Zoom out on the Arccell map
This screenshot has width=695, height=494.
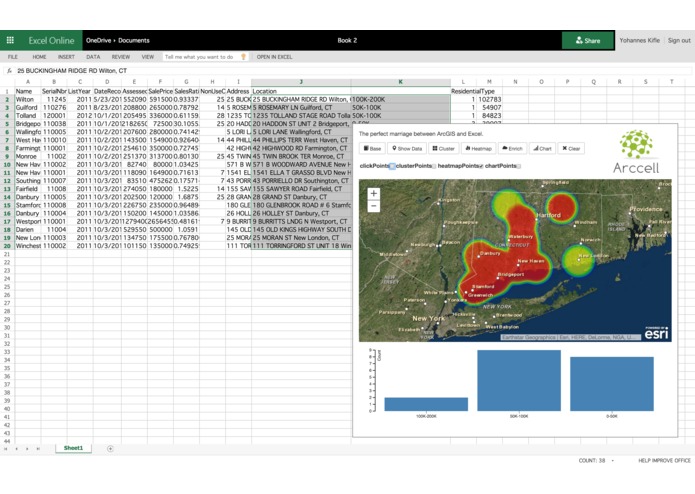[374, 206]
